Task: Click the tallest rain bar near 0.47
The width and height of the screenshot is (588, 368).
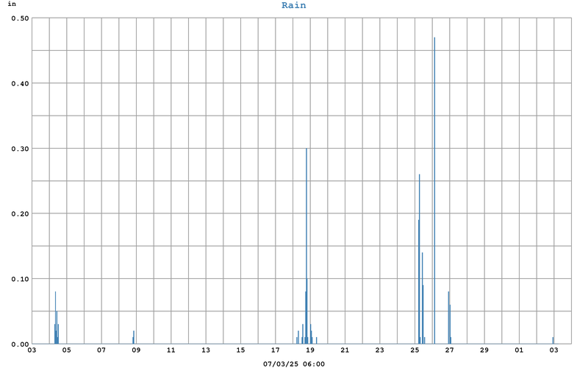Action: (434, 191)
